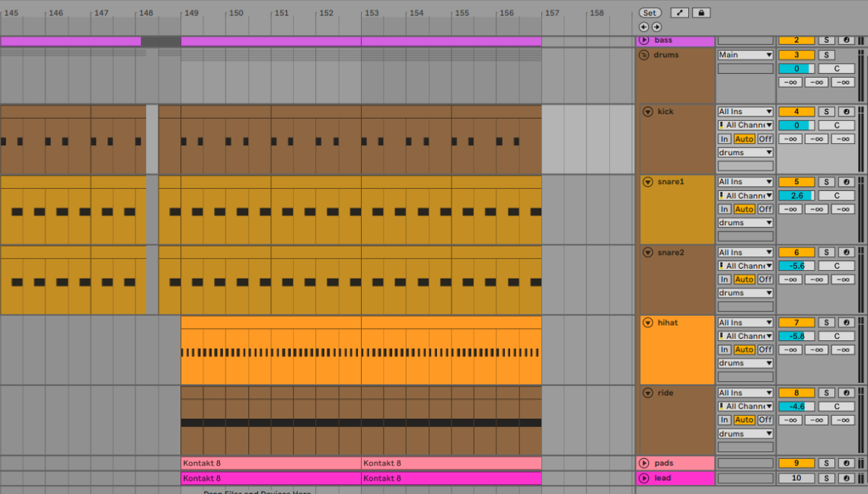Open the drums output routing dropdown on hihat
The image size is (868, 494).
[x=745, y=362]
